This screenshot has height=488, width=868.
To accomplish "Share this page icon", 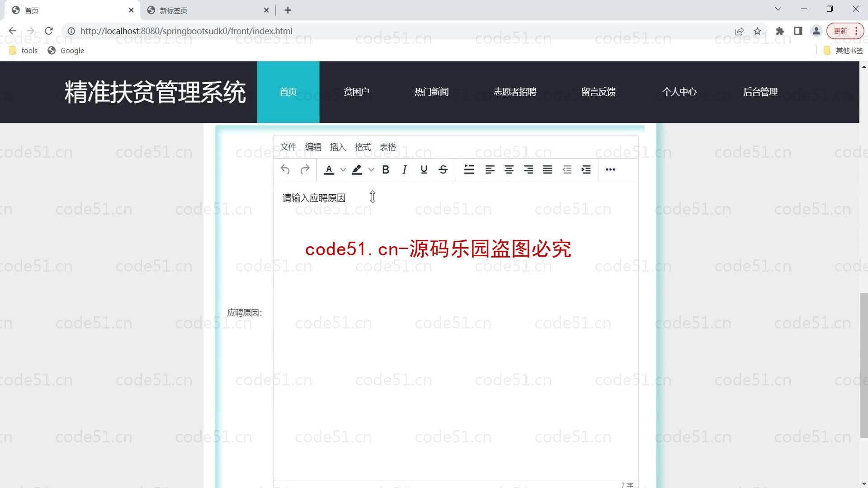I will 740,31.
